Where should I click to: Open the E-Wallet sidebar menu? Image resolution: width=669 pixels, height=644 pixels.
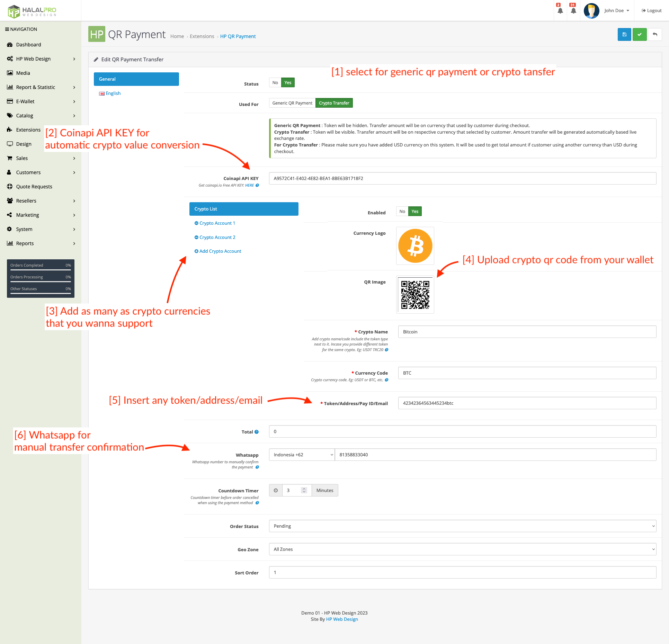25,101
